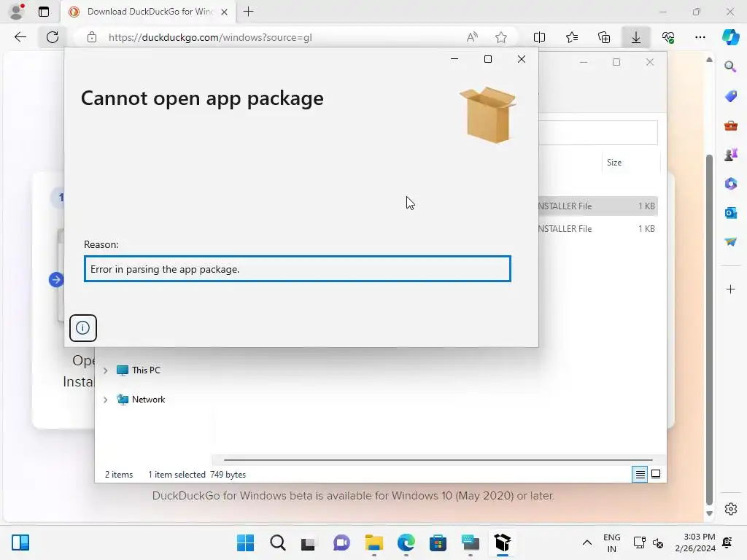Switch File Explorer to details view
The image size is (747, 560).
click(x=640, y=474)
